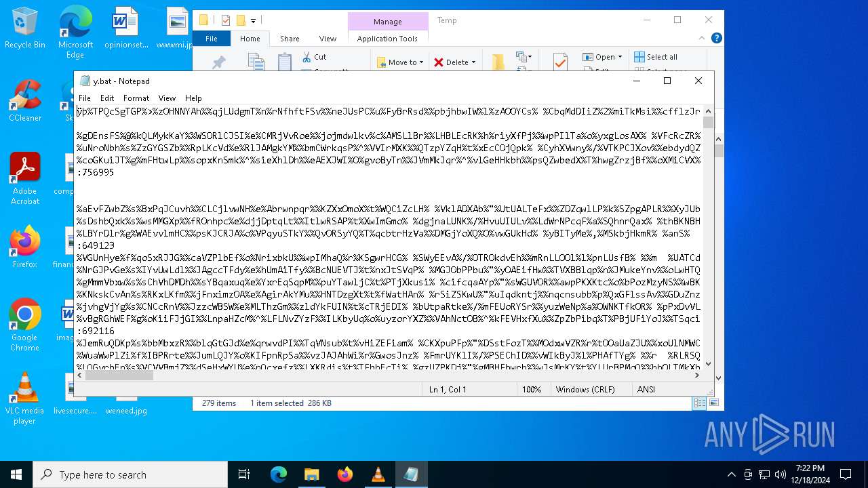Click the Windows search box on the taskbar

(130, 474)
